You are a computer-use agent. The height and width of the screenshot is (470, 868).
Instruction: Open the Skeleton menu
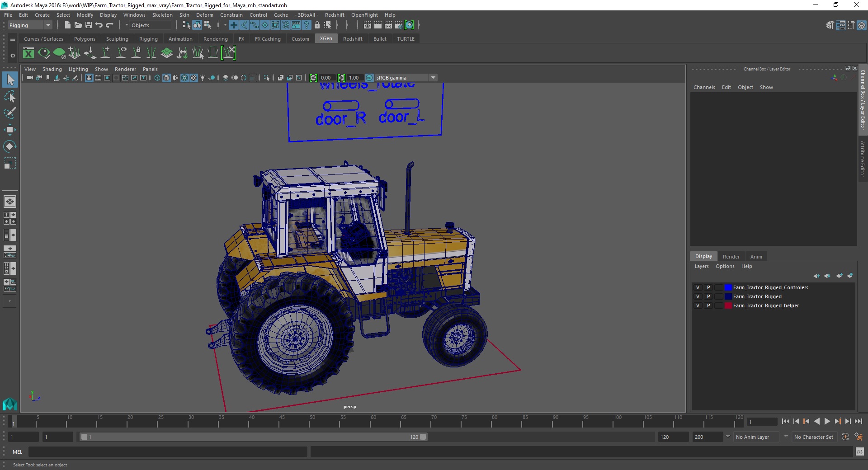(162, 15)
